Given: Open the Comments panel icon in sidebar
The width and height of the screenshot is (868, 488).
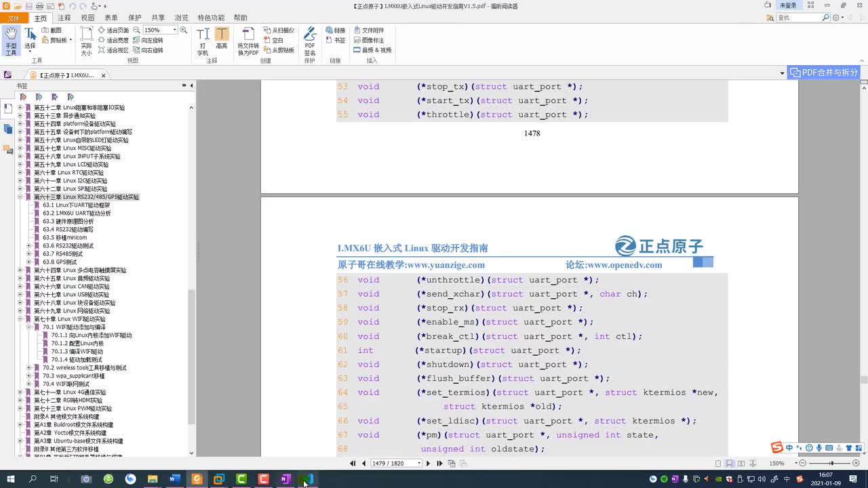Looking at the screenshot, I should coord(7,149).
